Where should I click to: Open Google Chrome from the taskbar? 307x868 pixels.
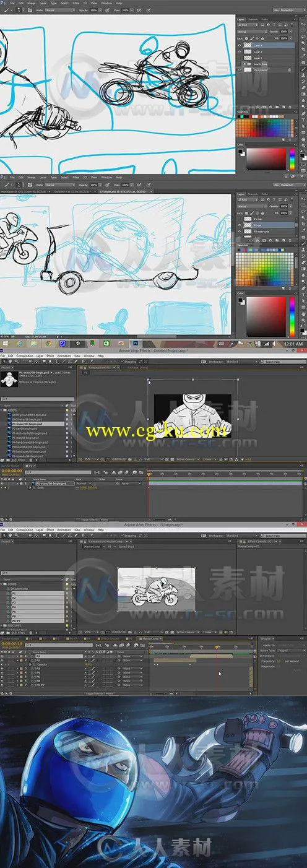[x=48, y=342]
